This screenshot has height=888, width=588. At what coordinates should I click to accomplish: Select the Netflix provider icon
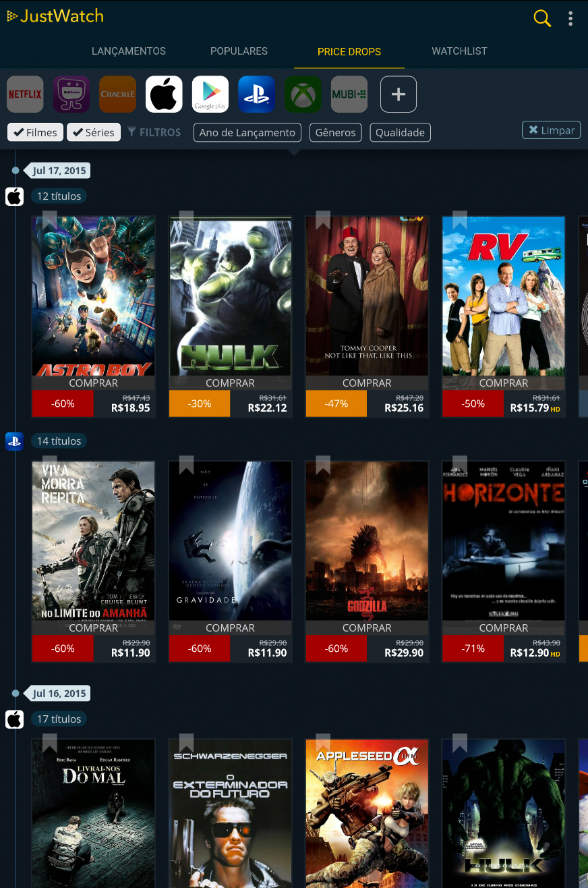point(25,94)
